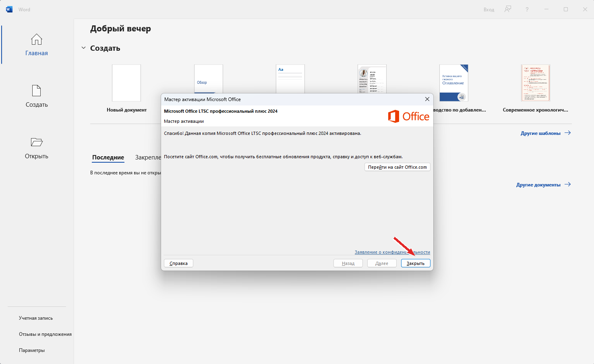Open the resume template with photo

[x=372, y=79]
